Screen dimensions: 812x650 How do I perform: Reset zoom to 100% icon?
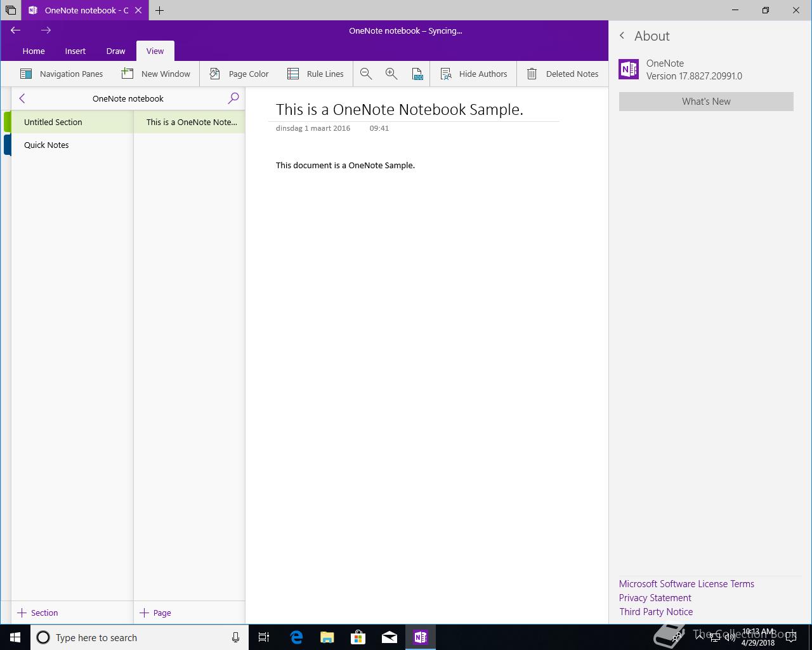(x=417, y=74)
